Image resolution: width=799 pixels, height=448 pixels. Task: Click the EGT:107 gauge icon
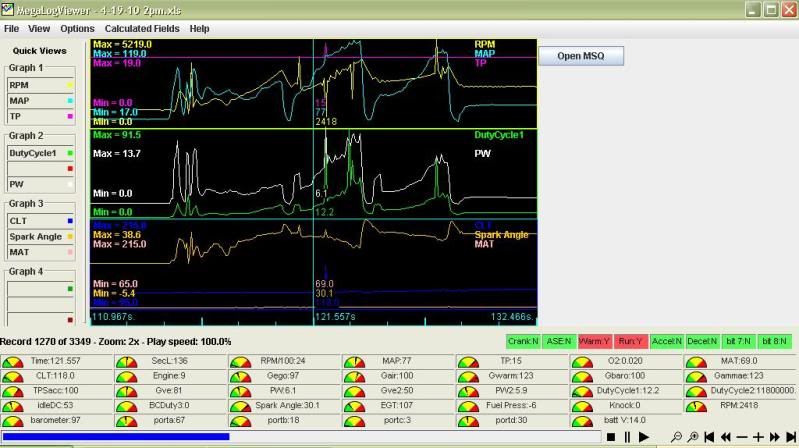point(354,407)
